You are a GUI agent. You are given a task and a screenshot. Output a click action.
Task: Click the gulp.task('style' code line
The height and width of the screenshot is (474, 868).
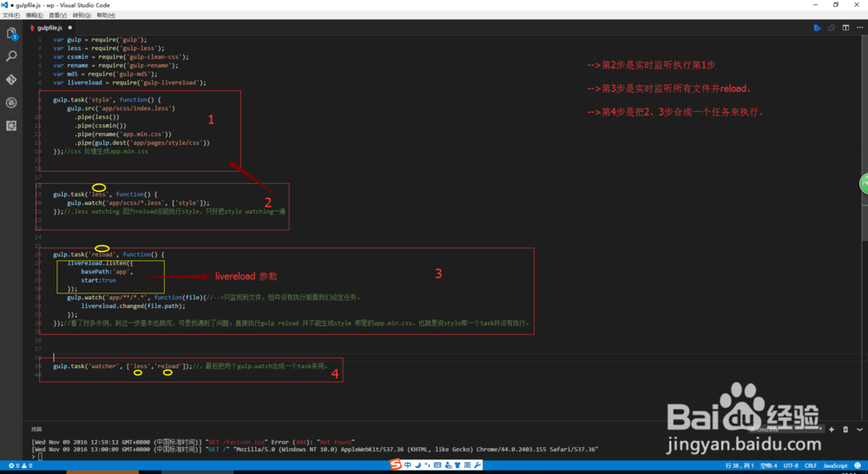(108, 100)
